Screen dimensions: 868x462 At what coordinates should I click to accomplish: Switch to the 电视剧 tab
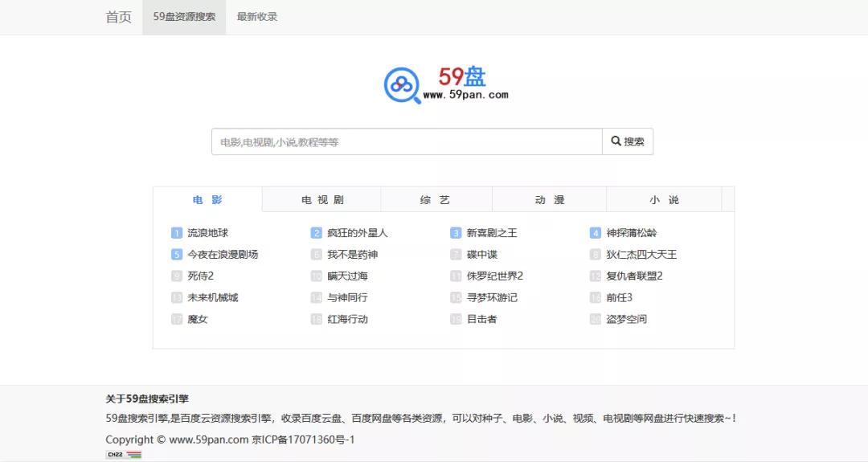(322, 200)
